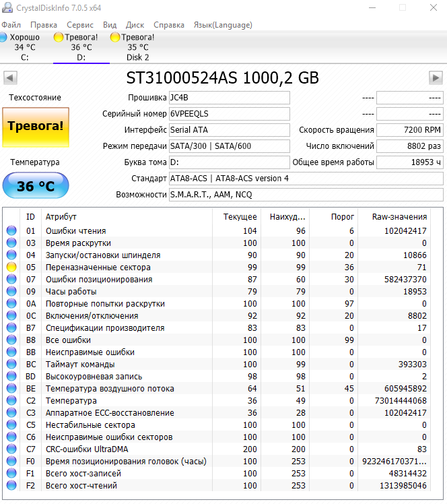Switch to disk C: tab marked Хорошо
This screenshot has height=504, width=447.
pyautogui.click(x=24, y=47)
